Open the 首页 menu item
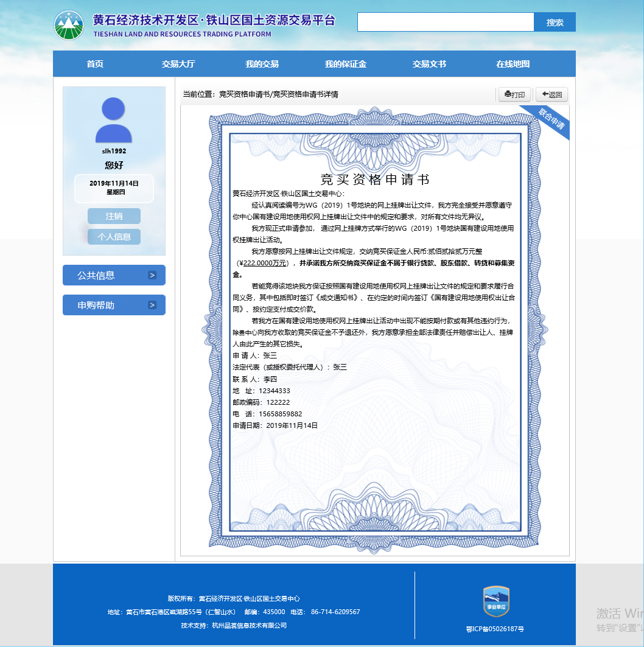Image resolution: width=644 pixels, height=647 pixels. click(x=95, y=64)
